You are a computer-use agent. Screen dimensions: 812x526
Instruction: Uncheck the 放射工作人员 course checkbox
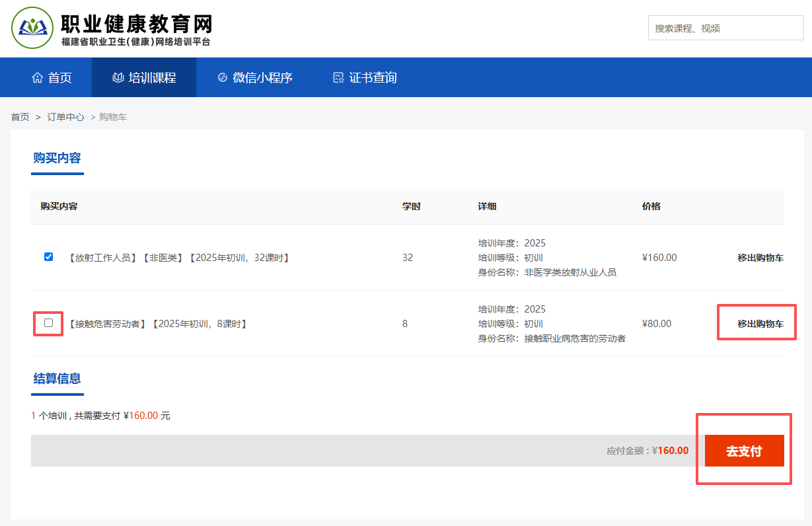click(48, 257)
